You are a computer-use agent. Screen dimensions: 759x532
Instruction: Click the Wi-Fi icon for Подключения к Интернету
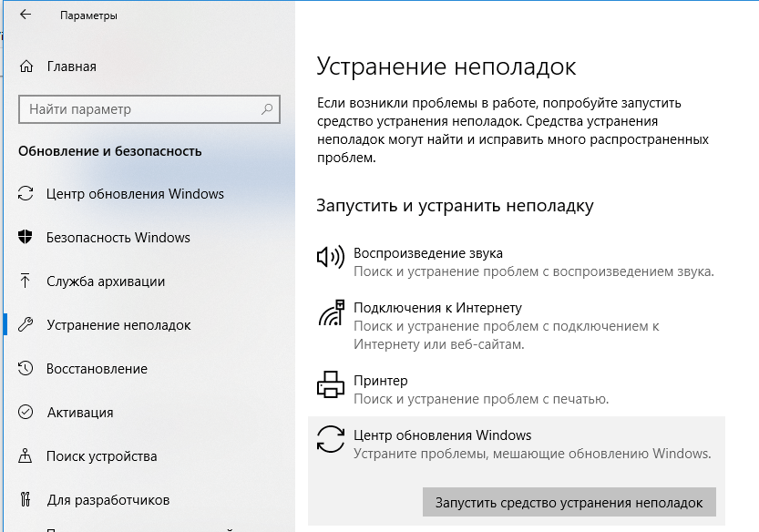[x=330, y=312]
